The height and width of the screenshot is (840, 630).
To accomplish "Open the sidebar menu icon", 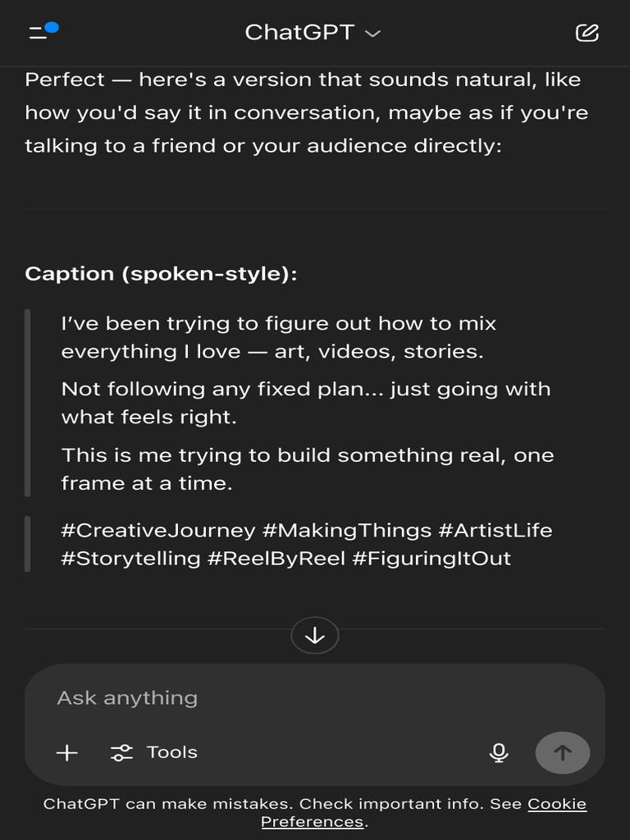I will click(x=39, y=33).
